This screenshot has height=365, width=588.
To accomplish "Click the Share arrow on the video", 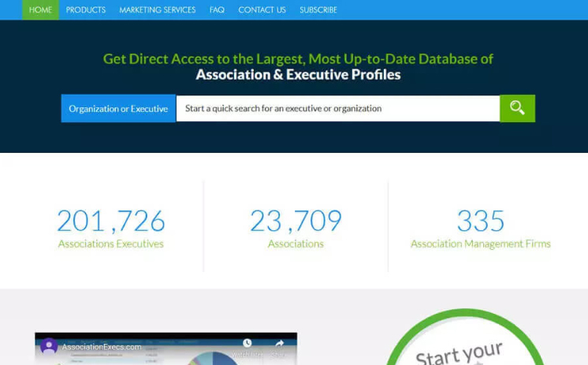I will 279,344.
